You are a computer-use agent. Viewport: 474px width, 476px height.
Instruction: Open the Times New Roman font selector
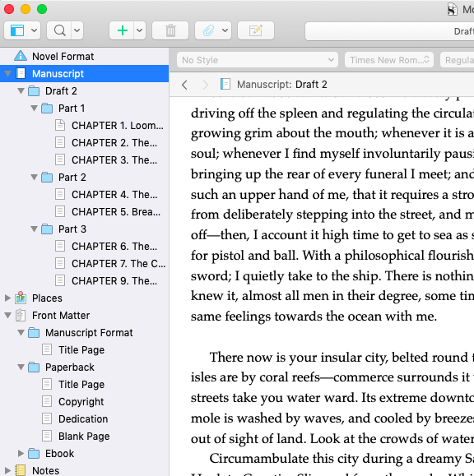[x=389, y=60]
